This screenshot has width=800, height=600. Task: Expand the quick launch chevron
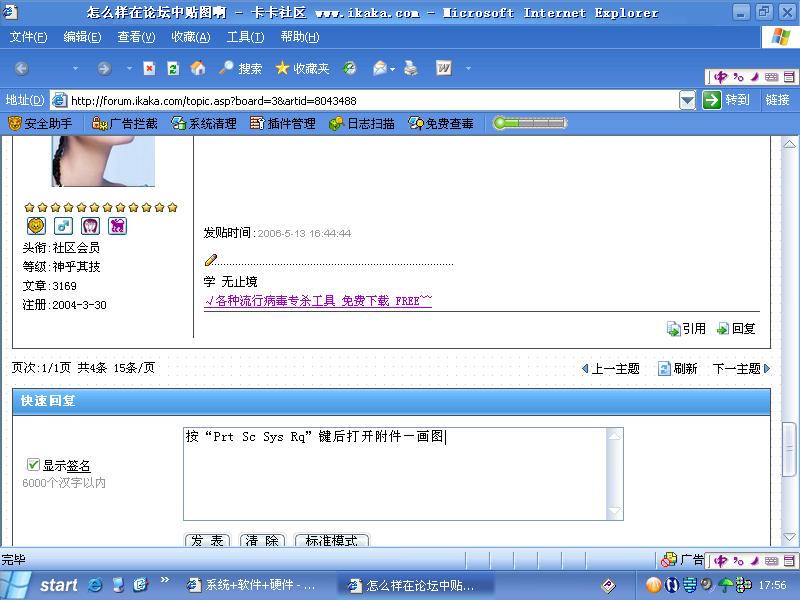coord(164,580)
